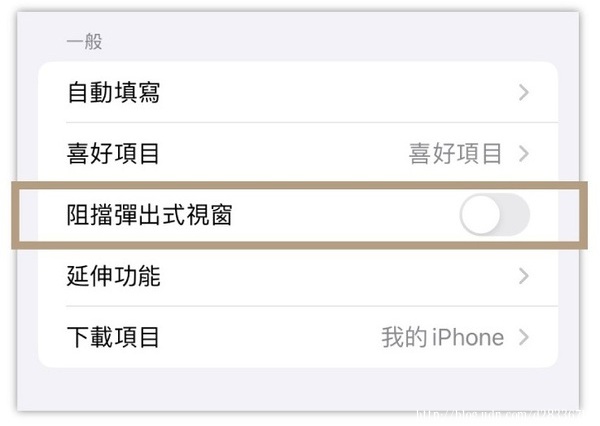This screenshot has height=426, width=600.
Task: Tap the chevron after 我的 iPhone
Action: [x=524, y=337]
